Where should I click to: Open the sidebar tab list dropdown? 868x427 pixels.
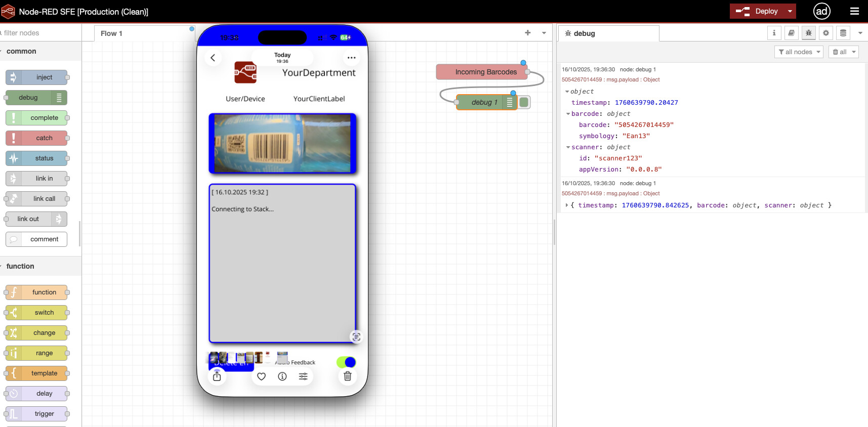click(860, 33)
